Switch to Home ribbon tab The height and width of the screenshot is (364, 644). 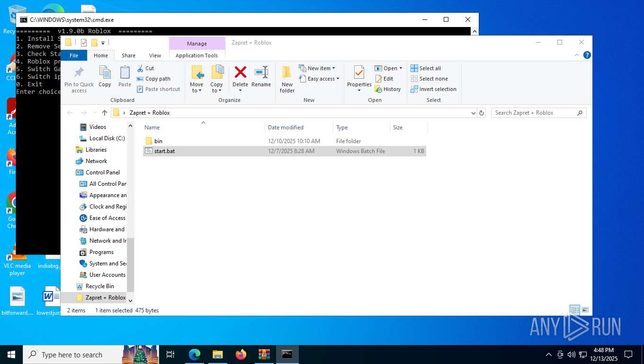101,55
